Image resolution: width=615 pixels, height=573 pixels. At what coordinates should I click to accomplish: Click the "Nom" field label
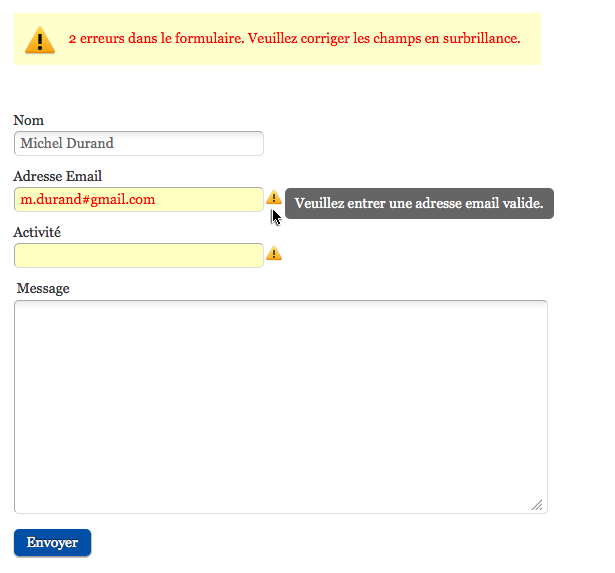coord(28,121)
